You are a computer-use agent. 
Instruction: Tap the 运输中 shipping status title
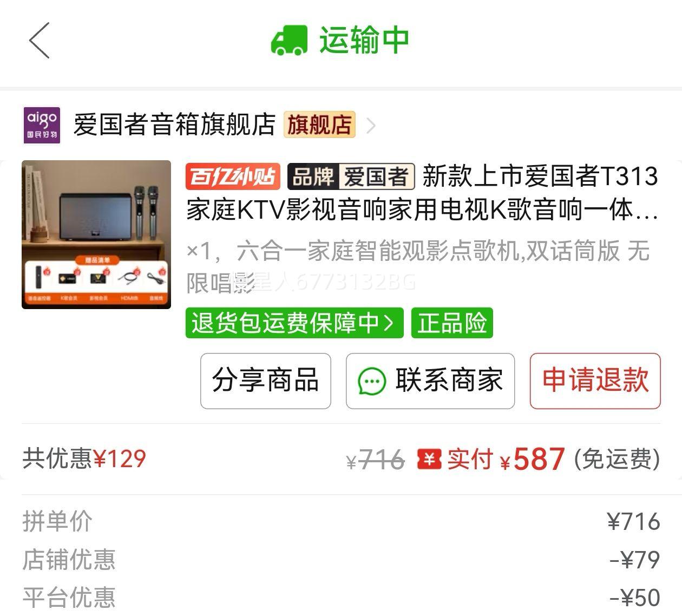[x=364, y=40]
